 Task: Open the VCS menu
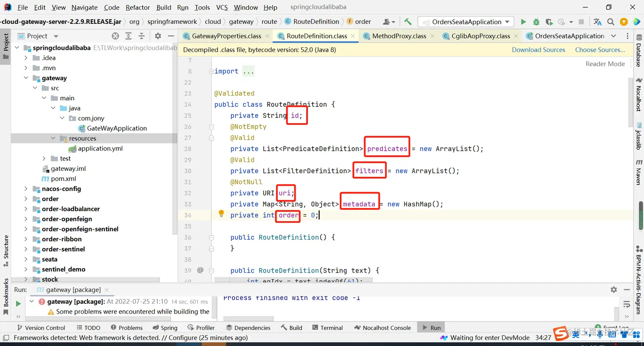pos(222,8)
